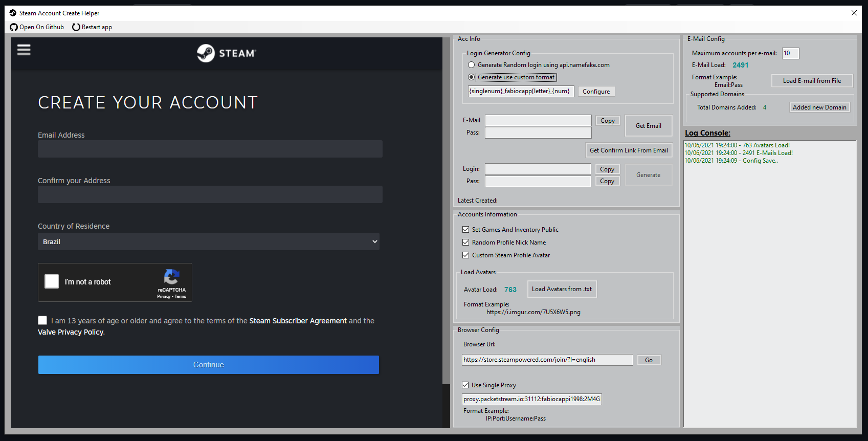
Task: Open the Open On Github menu item
Action: 37,27
